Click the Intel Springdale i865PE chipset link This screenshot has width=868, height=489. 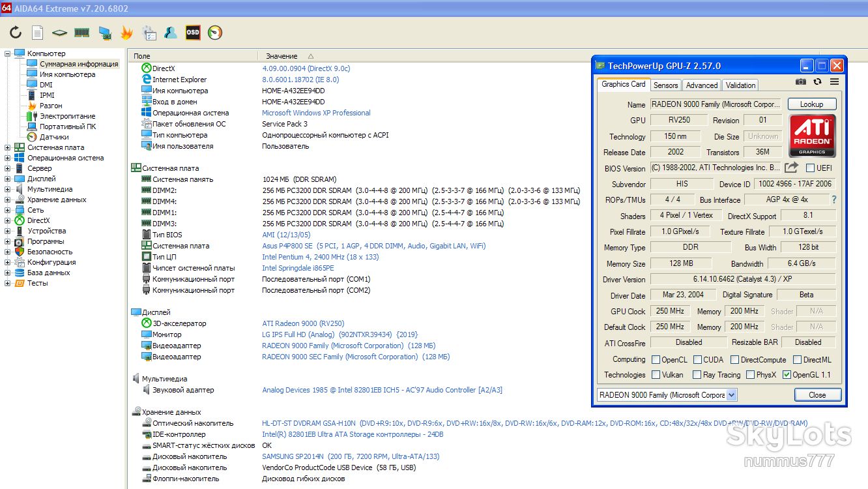click(298, 268)
